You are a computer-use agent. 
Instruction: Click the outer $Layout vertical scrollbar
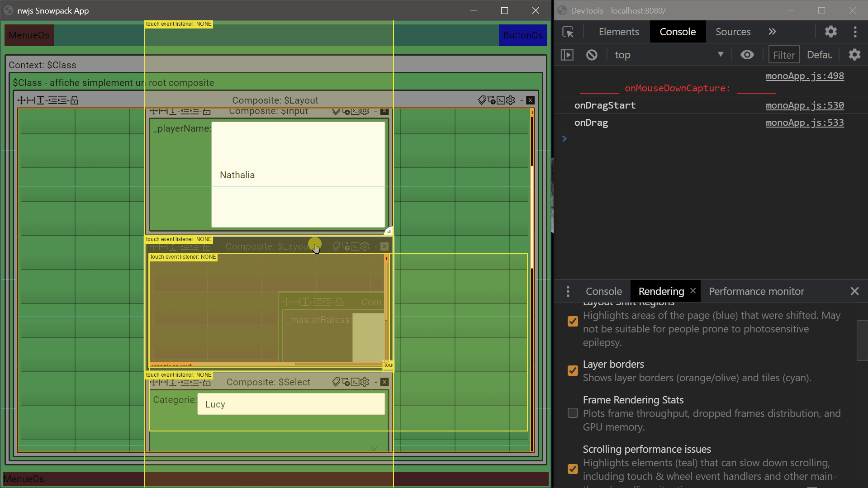click(x=532, y=217)
